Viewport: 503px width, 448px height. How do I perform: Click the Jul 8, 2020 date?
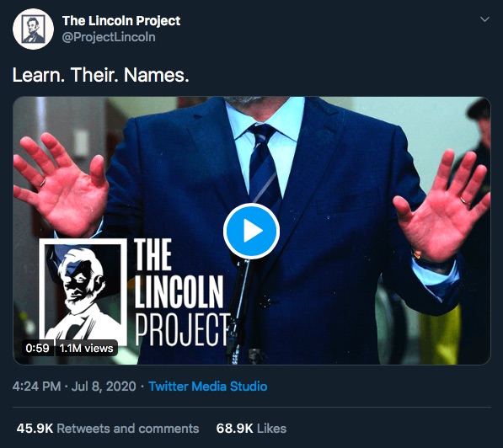click(104, 387)
